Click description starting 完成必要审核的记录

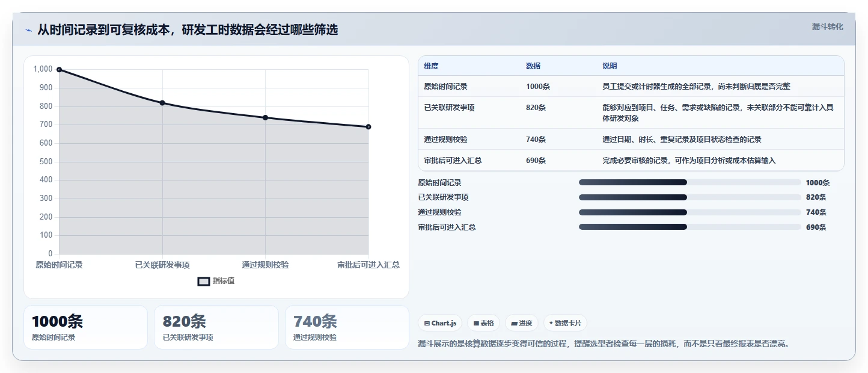689,161
